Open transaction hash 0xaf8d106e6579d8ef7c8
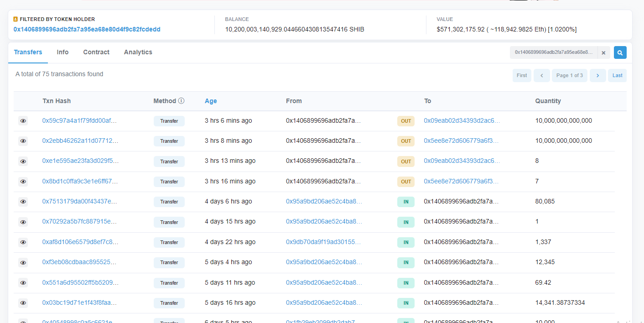The width and height of the screenshot is (644, 323). point(80,242)
